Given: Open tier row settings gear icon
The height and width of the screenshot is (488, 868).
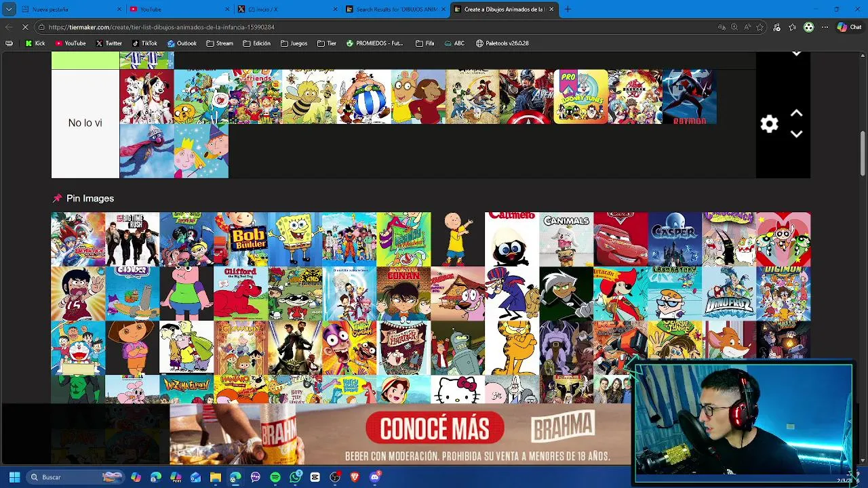Looking at the screenshot, I should 769,124.
